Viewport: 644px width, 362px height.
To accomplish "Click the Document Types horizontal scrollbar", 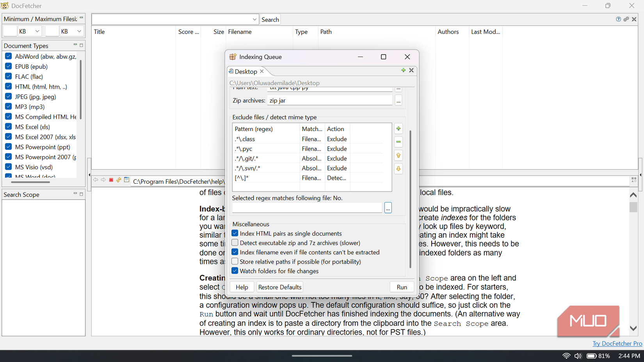I will point(30,182).
